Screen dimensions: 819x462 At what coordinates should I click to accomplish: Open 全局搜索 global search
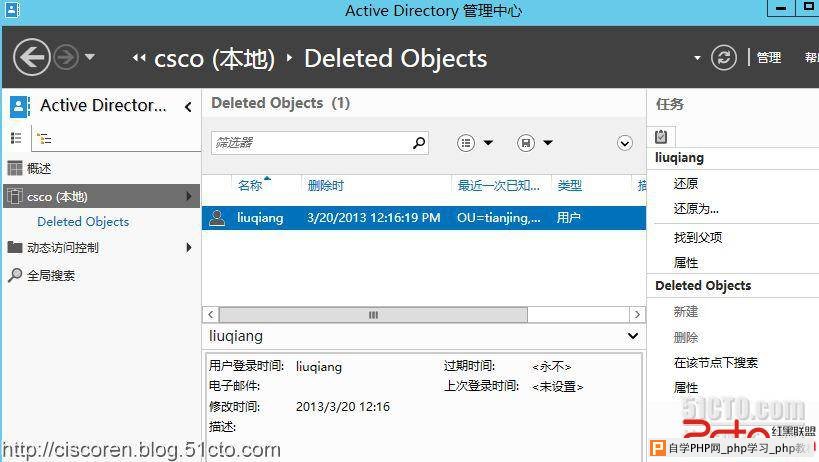[x=42, y=275]
